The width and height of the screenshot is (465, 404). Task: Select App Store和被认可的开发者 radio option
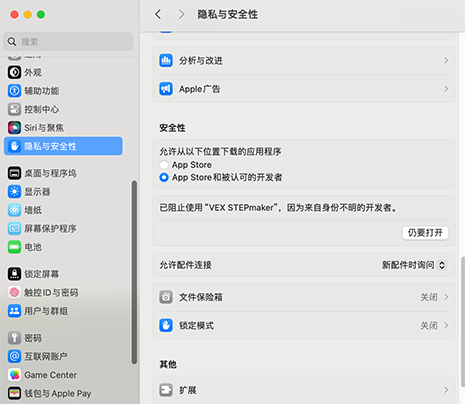coord(164,177)
